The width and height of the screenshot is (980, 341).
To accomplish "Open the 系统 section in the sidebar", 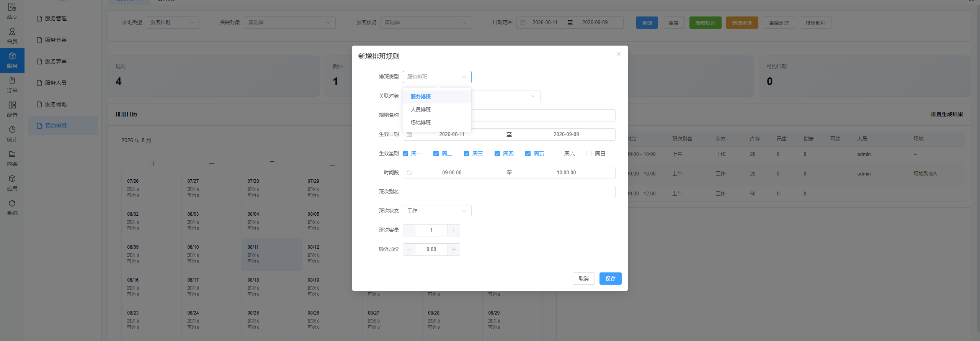I will point(12,208).
